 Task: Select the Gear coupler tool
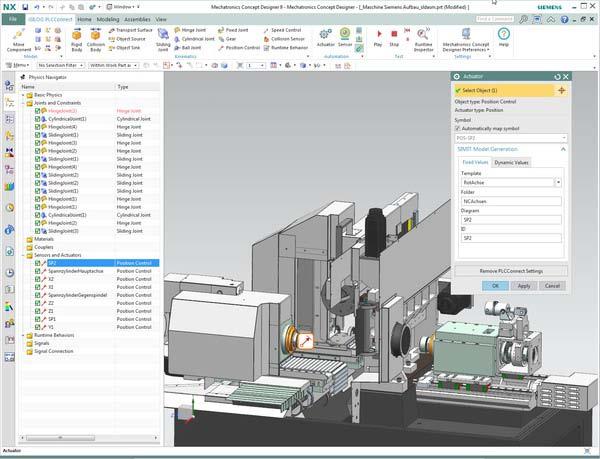click(x=227, y=39)
